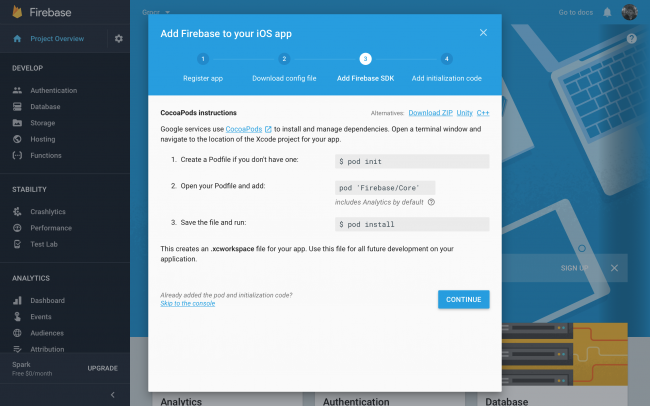This screenshot has height=406, width=650.
Task: Select the '$ pod install' command box
Action: point(412,224)
